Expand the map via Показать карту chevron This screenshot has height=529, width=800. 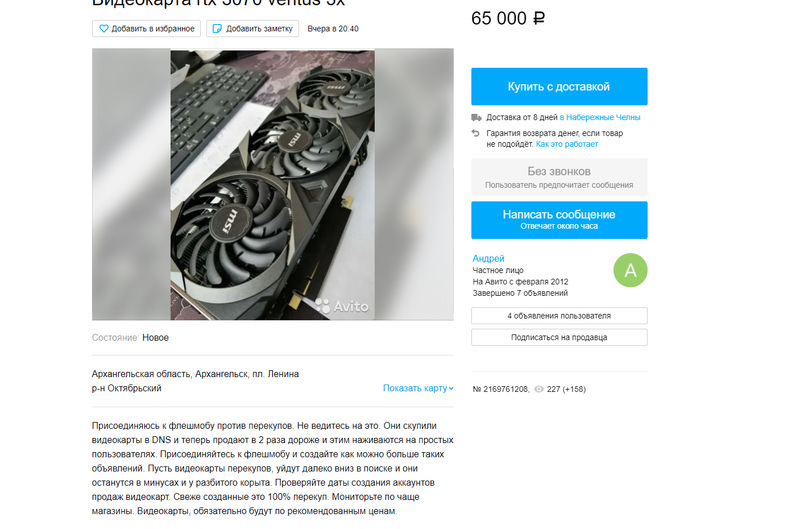coord(451,388)
